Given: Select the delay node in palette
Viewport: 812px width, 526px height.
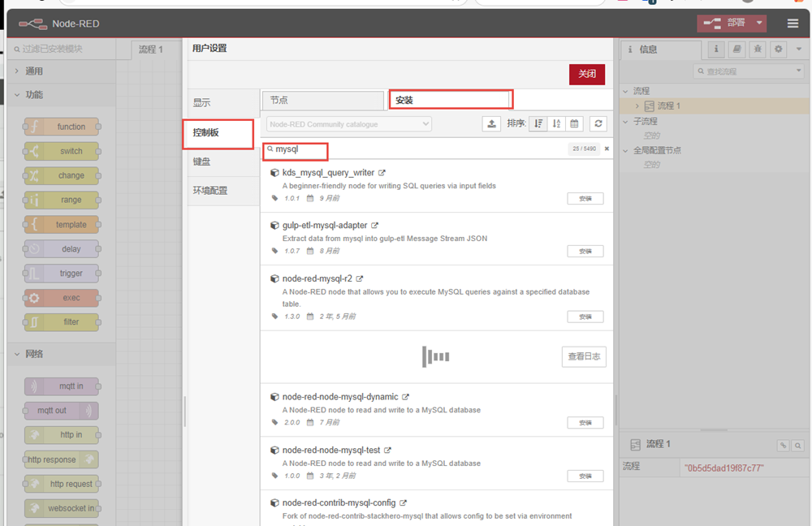Looking at the screenshot, I should pyautogui.click(x=62, y=249).
